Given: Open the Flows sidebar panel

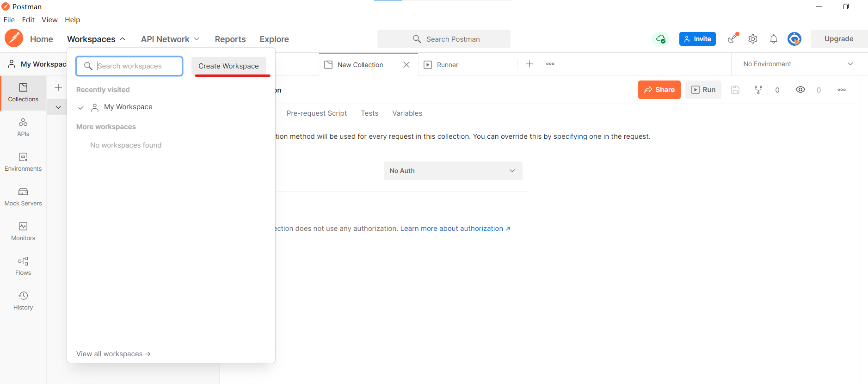Looking at the screenshot, I should (x=23, y=266).
